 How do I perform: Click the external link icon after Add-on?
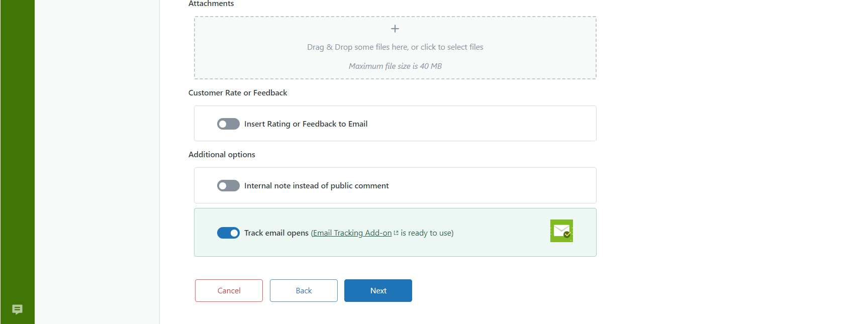(396, 233)
